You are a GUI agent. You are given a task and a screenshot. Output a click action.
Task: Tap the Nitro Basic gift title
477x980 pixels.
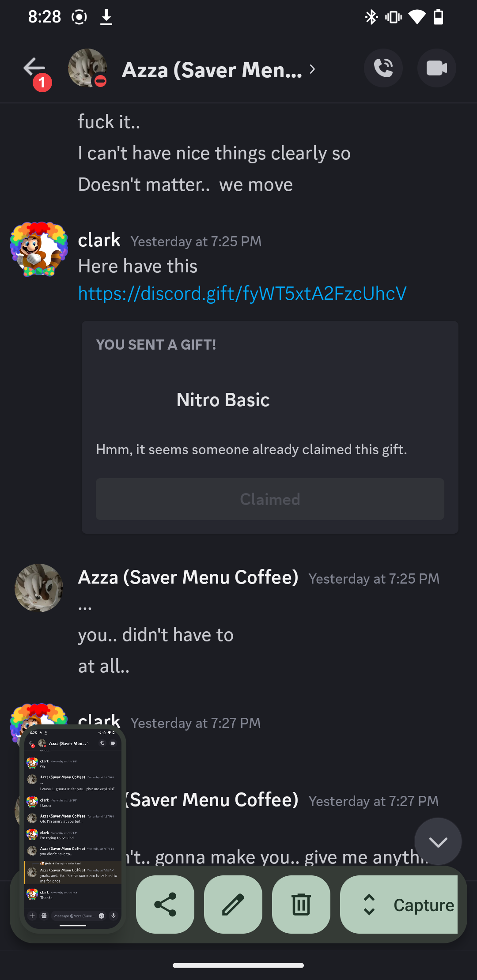pos(223,400)
